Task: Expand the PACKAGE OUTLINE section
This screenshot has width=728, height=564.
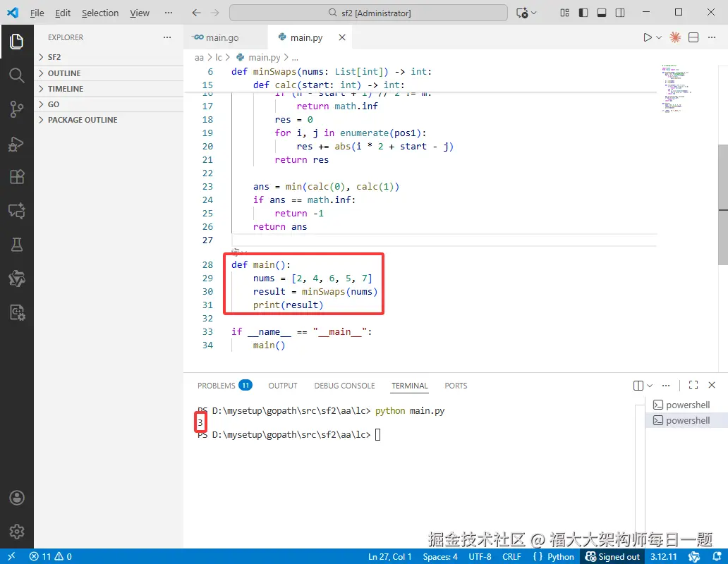Action: (x=109, y=120)
